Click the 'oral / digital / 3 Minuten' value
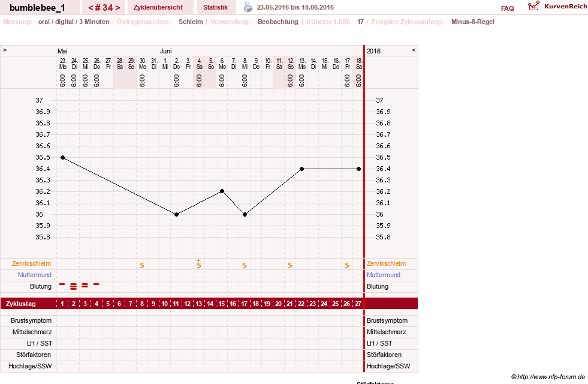The width and height of the screenshot is (588, 384). pyautogui.click(x=74, y=22)
